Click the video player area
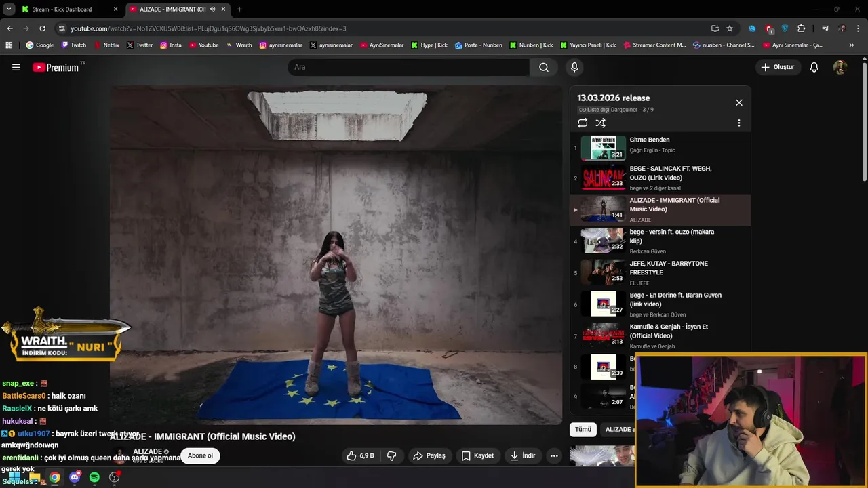868x488 pixels. 336,255
